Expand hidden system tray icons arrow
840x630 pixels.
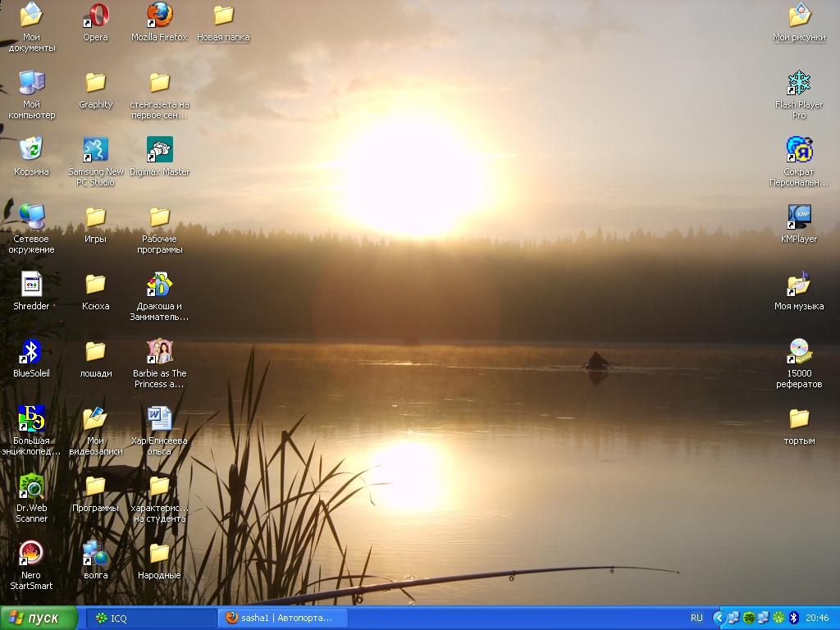tap(719, 618)
